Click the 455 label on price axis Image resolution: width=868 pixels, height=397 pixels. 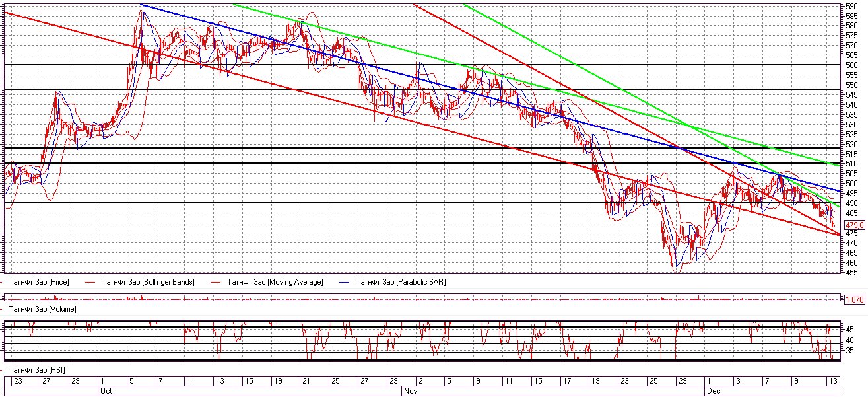853,272
